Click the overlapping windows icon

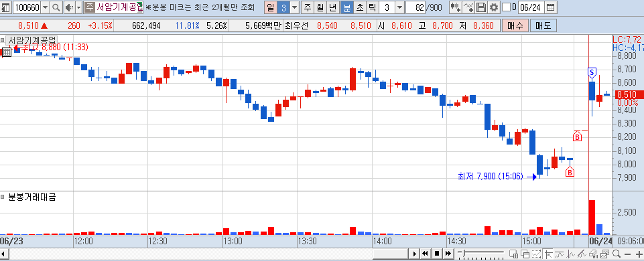[x=525, y=254]
